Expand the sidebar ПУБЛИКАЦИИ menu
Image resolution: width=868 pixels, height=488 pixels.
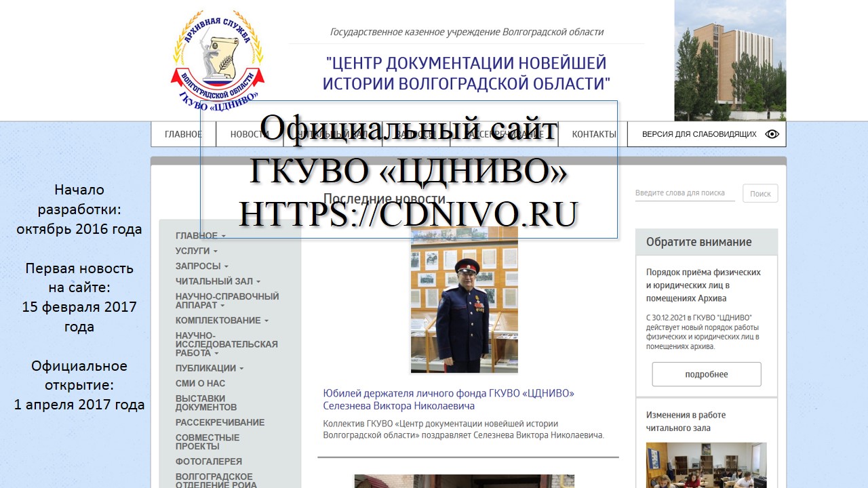point(209,369)
